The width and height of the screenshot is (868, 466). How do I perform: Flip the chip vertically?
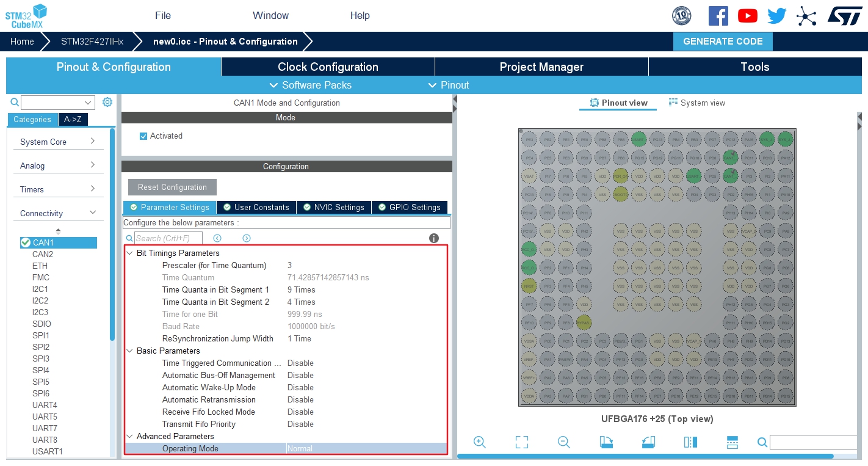(x=732, y=442)
